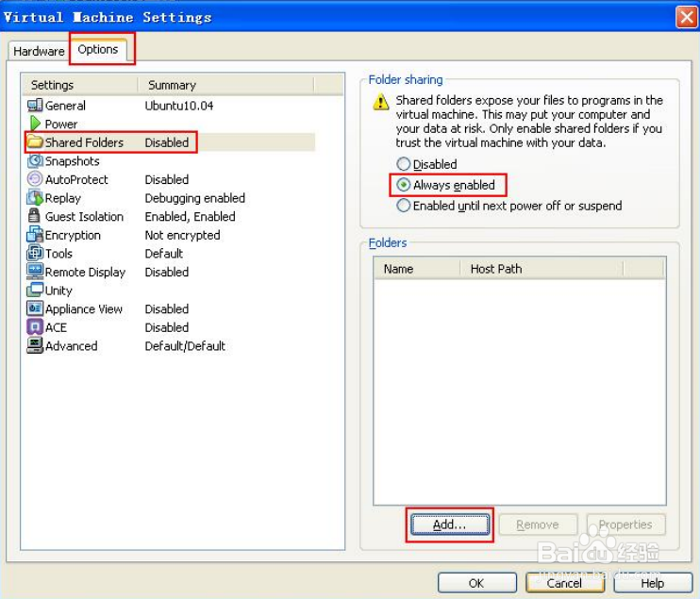The width and height of the screenshot is (700, 599).
Task: Click the Not encrypted summary value
Action: [x=183, y=235]
